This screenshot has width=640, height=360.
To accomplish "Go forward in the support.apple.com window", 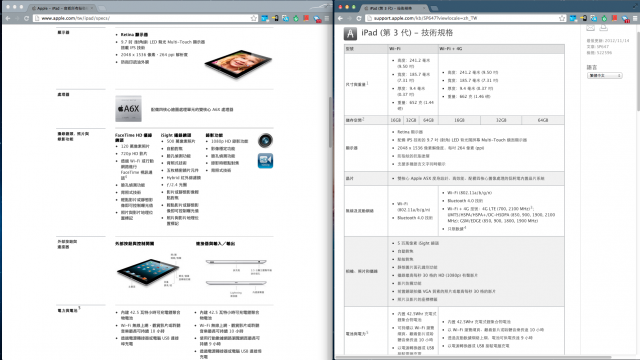I will click(x=349, y=18).
